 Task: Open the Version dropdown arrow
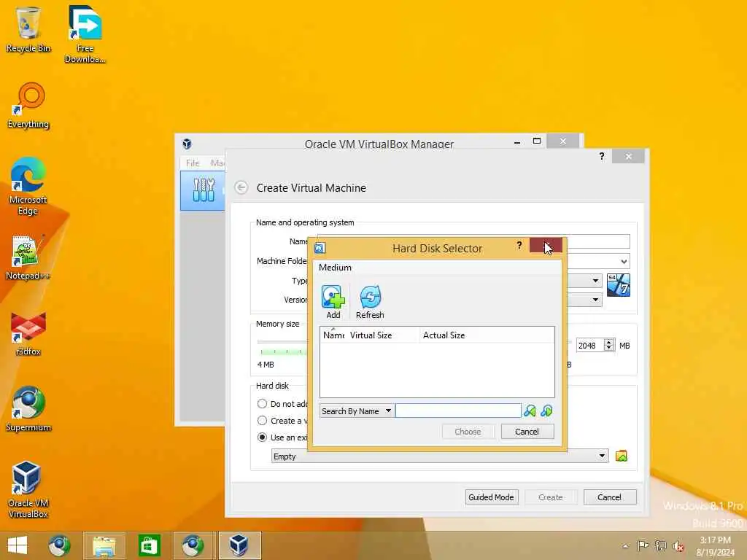tap(595, 300)
